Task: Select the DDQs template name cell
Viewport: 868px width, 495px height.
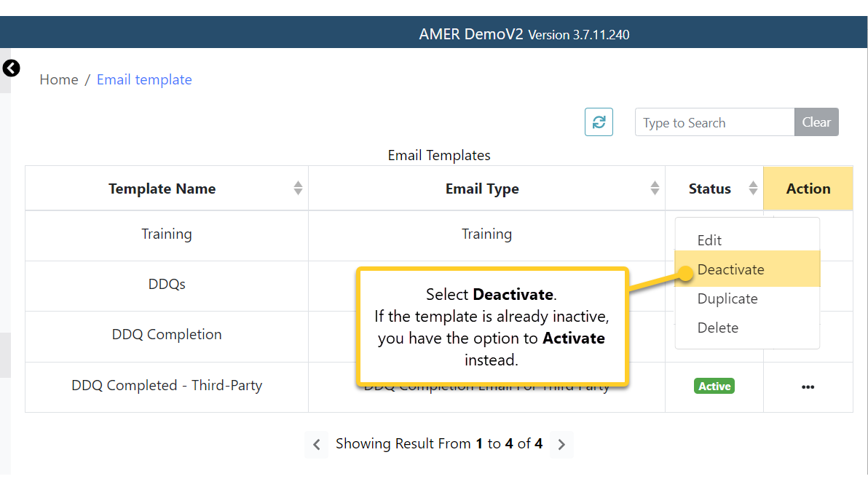Action: pyautogui.click(x=167, y=285)
